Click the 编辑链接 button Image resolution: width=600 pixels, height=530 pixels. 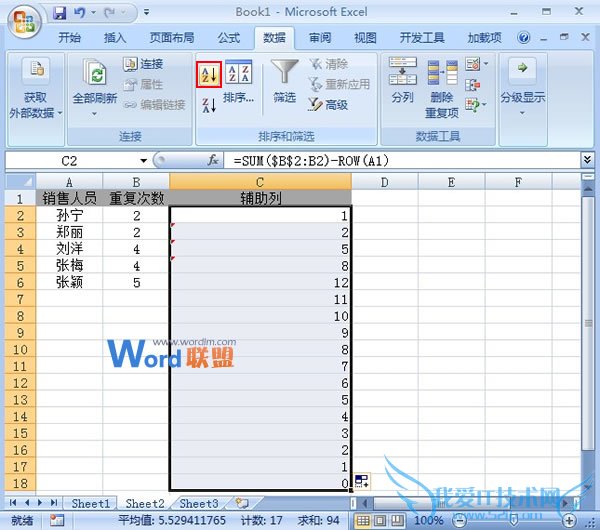click(x=154, y=104)
